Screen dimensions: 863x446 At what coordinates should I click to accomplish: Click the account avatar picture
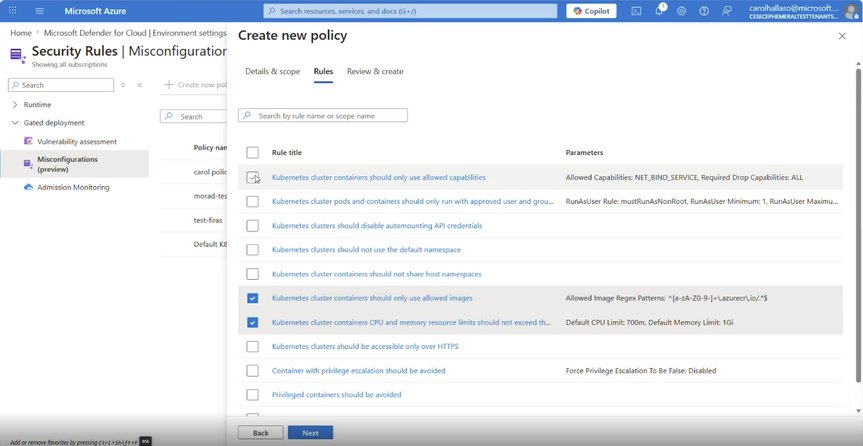(x=850, y=12)
